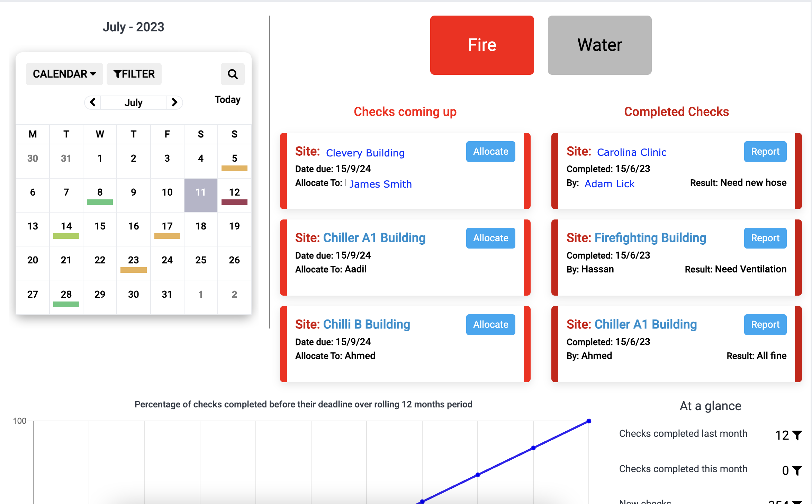Click funnel icon beside checks completed last month

tap(797, 435)
